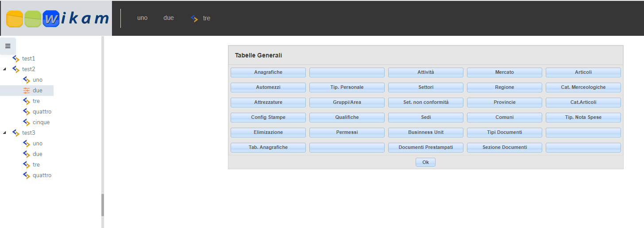644x228 pixels.
Task: Click the Regione button
Action: 505,87
